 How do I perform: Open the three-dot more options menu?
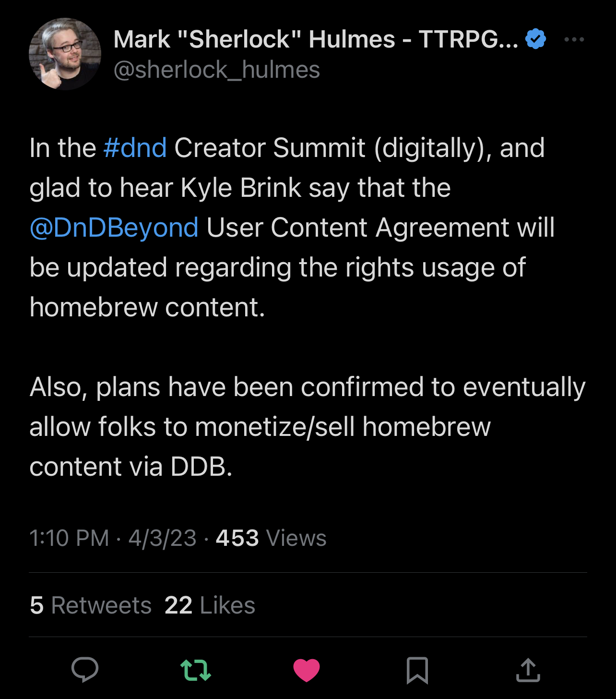(574, 39)
